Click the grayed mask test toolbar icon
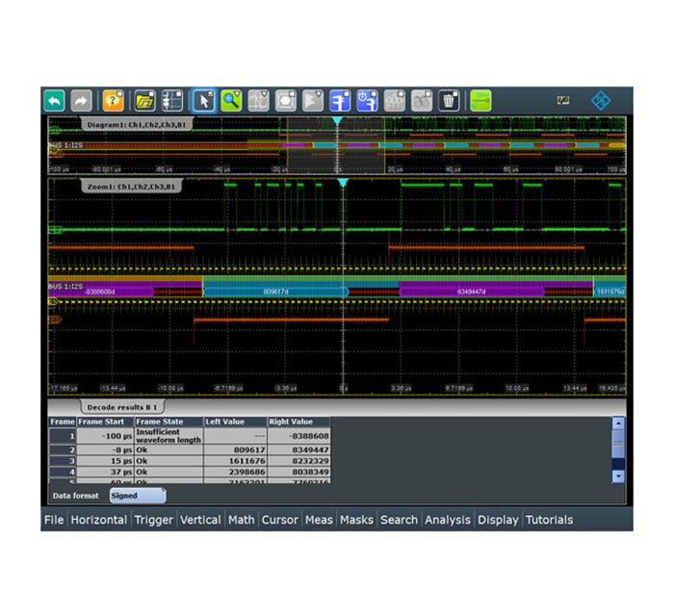Image resolution: width=674 pixels, height=616 pixels. (x=285, y=101)
